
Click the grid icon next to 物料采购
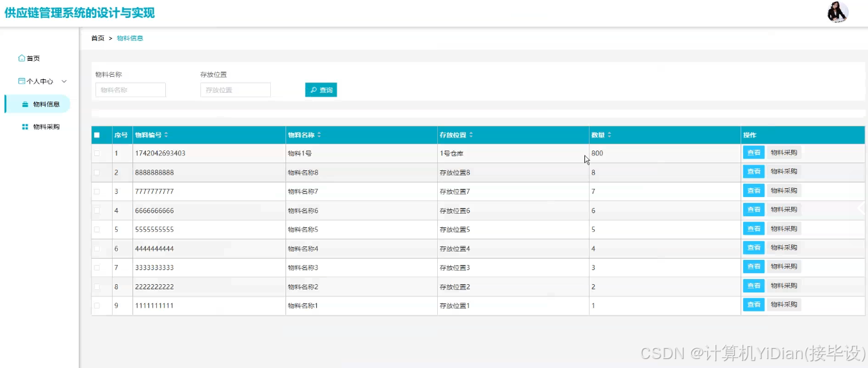click(x=25, y=127)
